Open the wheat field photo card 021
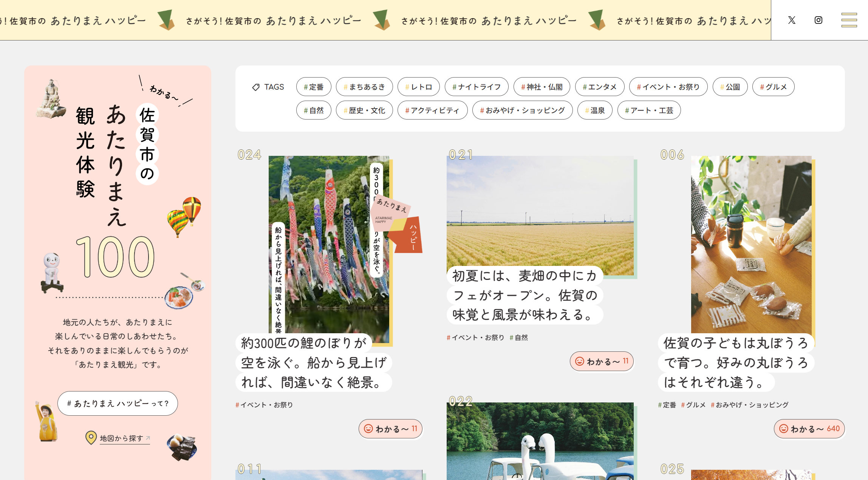The width and height of the screenshot is (868, 480). [540, 216]
